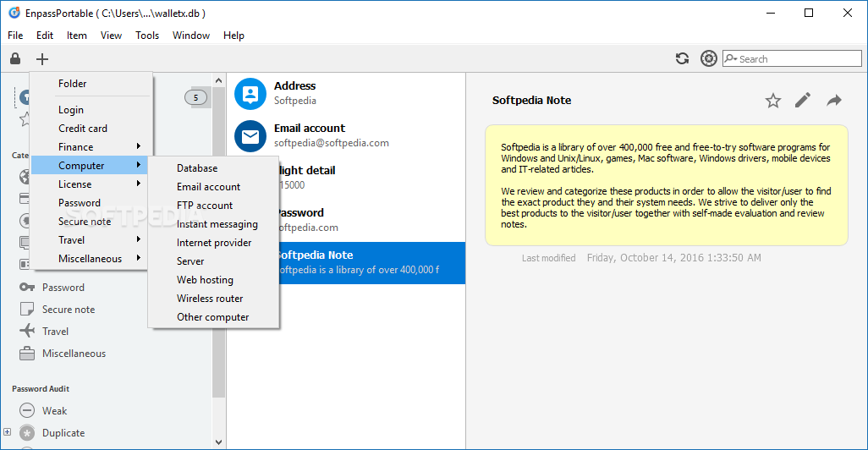The width and height of the screenshot is (868, 450).
Task: Click the Duplicate password audit icon
Action: coord(26,433)
